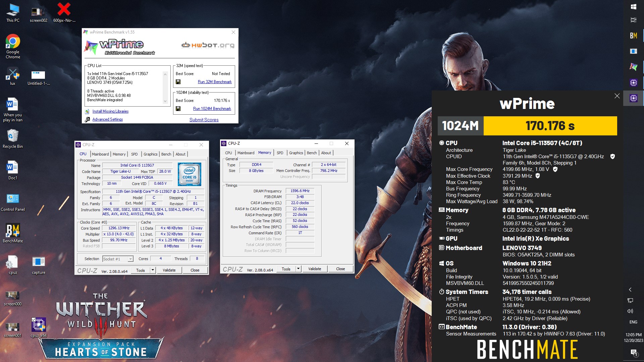Expand the Tools dropdown arrow in the CPU-Z Memory window
The width and height of the screenshot is (644, 362).
click(x=299, y=268)
